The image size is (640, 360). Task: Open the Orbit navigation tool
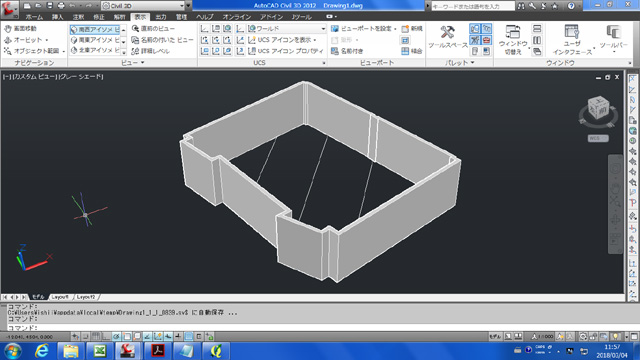[26, 40]
